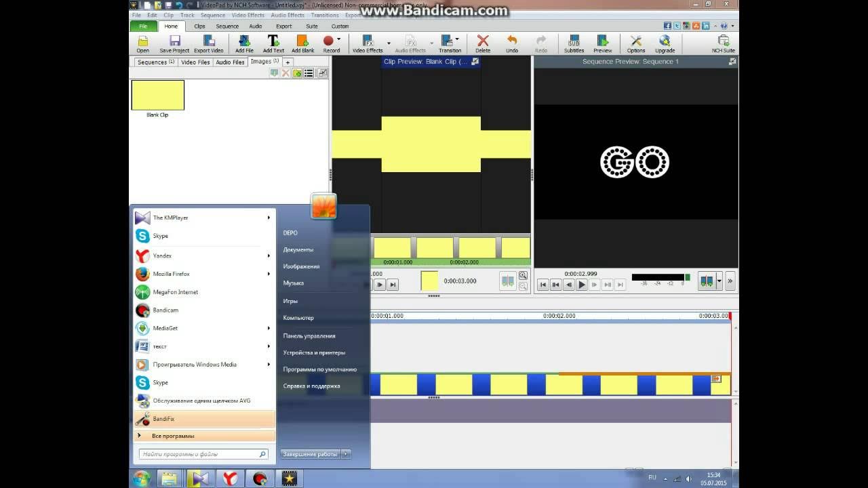Open Все программы in the Start menu
The height and width of the screenshot is (488, 868).
point(204,436)
